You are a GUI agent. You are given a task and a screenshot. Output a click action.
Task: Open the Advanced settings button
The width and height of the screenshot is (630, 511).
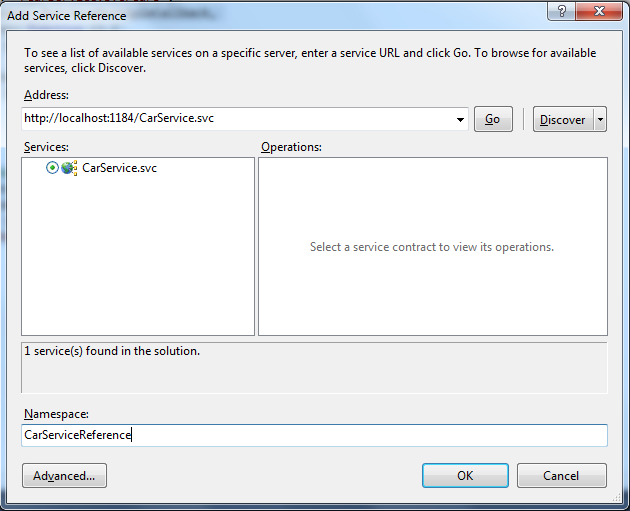tap(64, 476)
